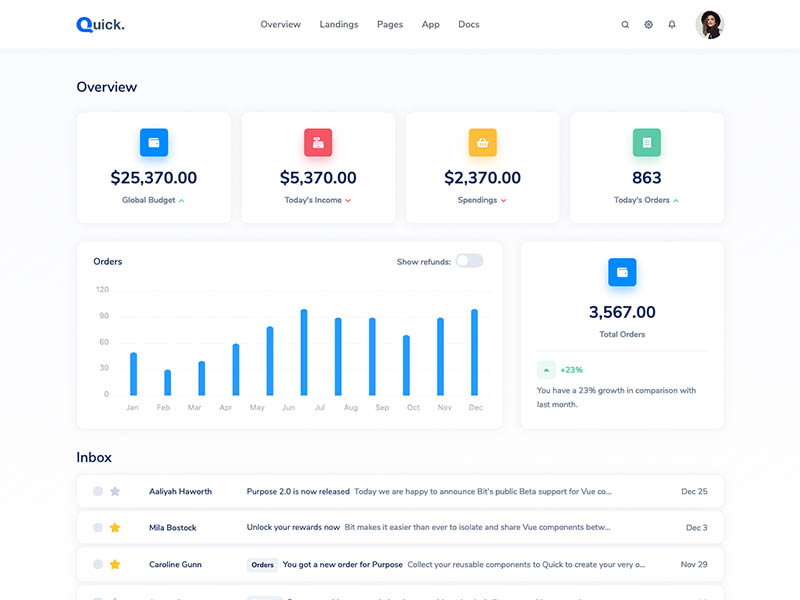Tick the Caroline Gunn message checkbox
Image resolution: width=800 pixels, height=600 pixels.
[x=98, y=564]
